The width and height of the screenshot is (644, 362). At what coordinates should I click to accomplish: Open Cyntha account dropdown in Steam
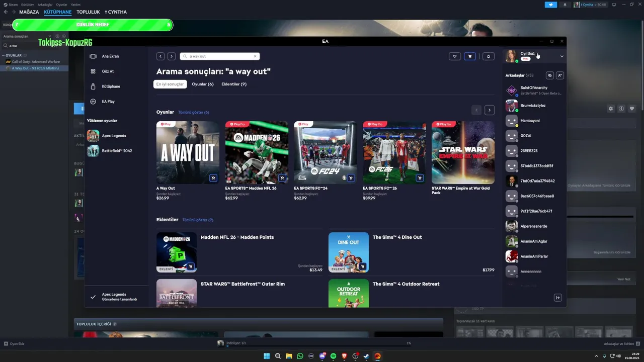point(590,5)
